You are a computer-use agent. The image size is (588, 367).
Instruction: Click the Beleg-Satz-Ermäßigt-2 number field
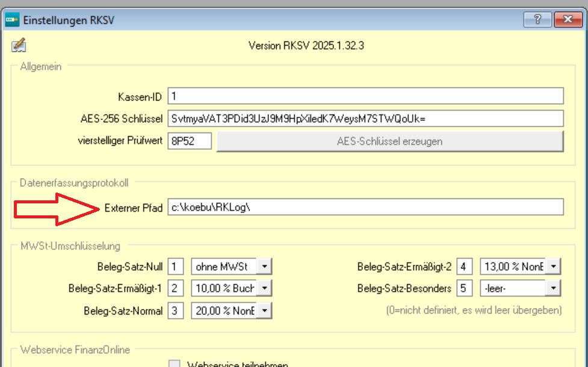(464, 267)
